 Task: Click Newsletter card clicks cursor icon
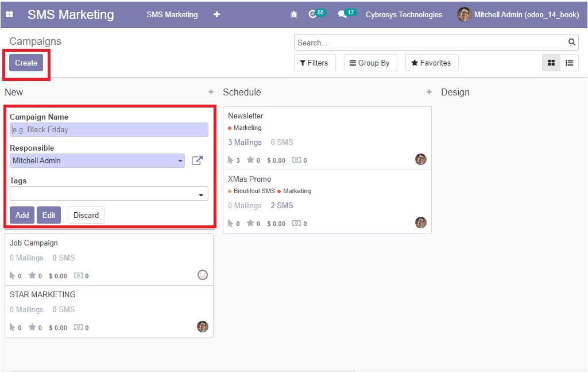(230, 160)
